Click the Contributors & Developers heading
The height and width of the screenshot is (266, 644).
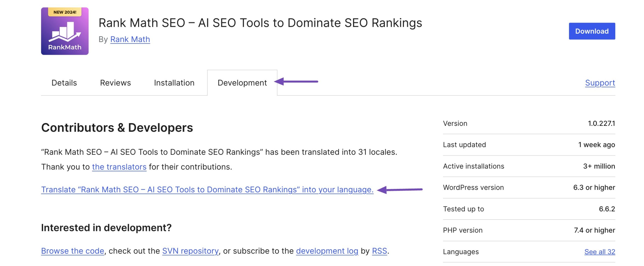(x=117, y=127)
